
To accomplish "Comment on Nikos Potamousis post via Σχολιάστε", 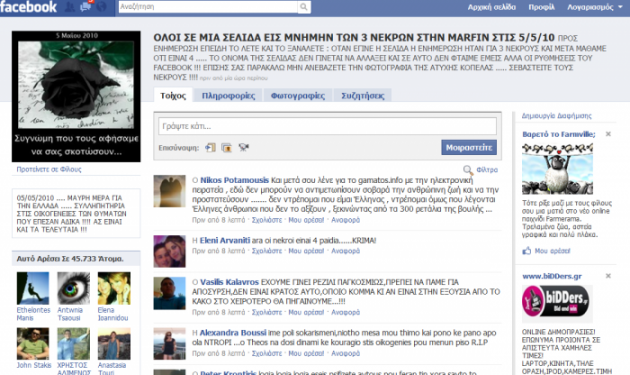I will [267, 220].
